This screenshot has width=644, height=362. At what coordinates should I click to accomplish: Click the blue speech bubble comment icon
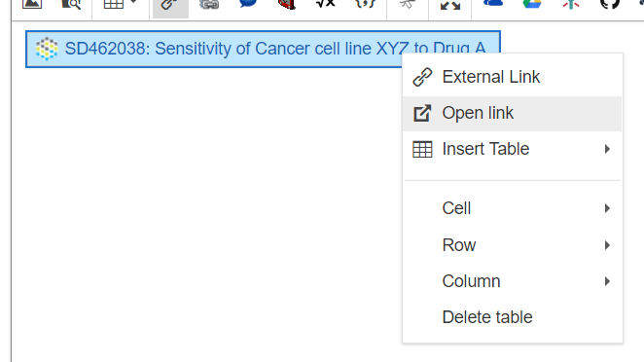tap(248, 4)
